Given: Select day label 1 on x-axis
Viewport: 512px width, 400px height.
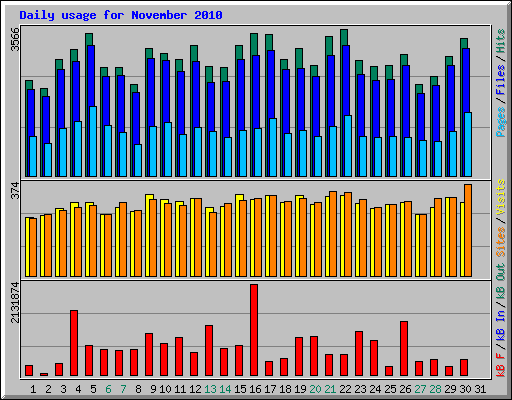Looking at the screenshot, I should point(33,389).
